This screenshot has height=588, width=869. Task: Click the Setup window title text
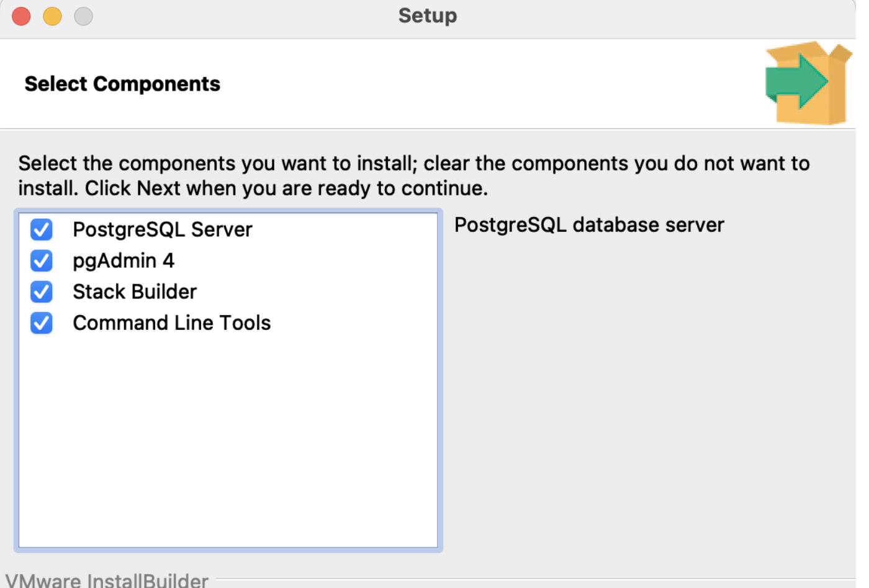point(427,16)
